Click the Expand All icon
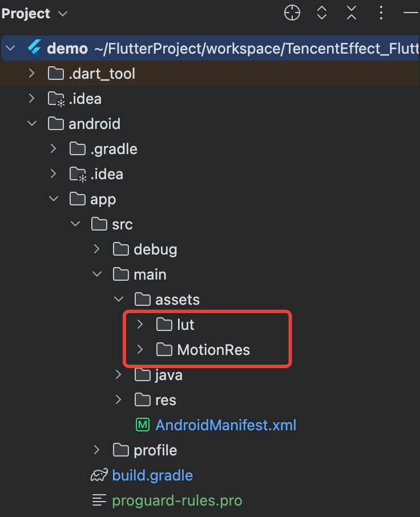The image size is (420, 517). click(321, 13)
